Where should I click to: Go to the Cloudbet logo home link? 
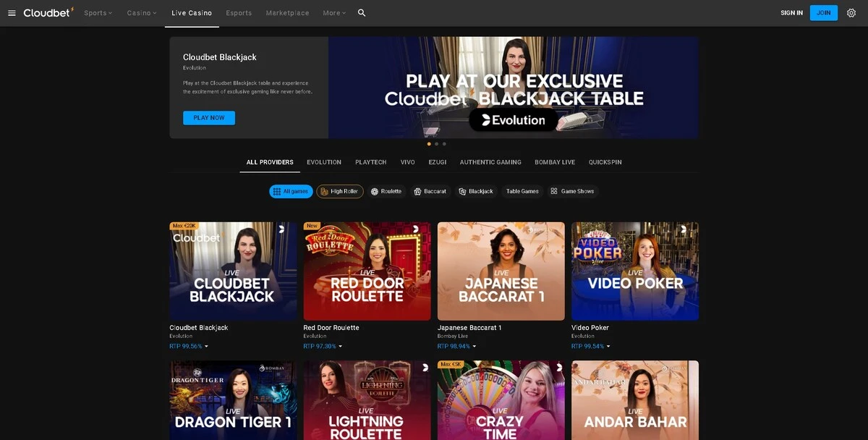pyautogui.click(x=48, y=12)
